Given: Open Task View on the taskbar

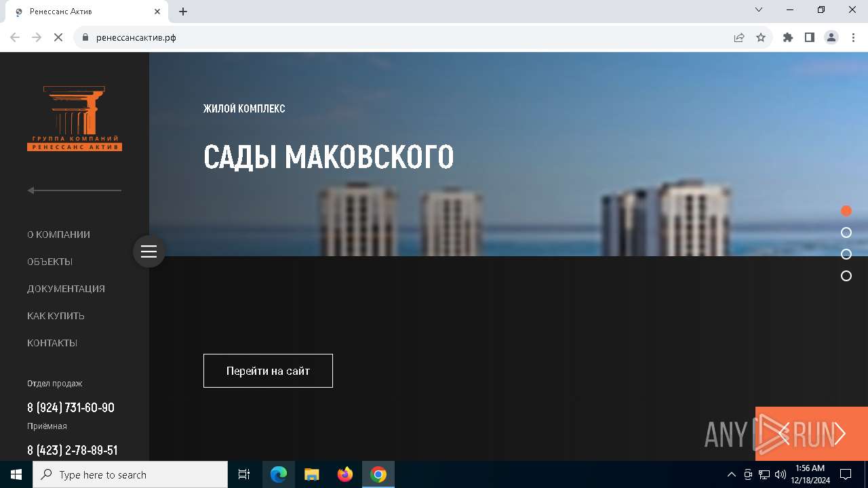Looking at the screenshot, I should point(244,474).
